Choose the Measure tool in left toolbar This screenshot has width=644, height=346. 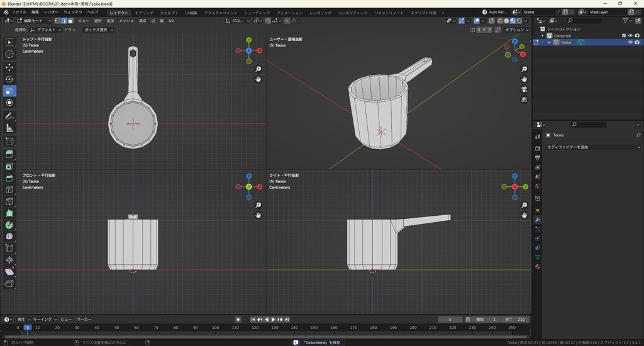pos(9,128)
